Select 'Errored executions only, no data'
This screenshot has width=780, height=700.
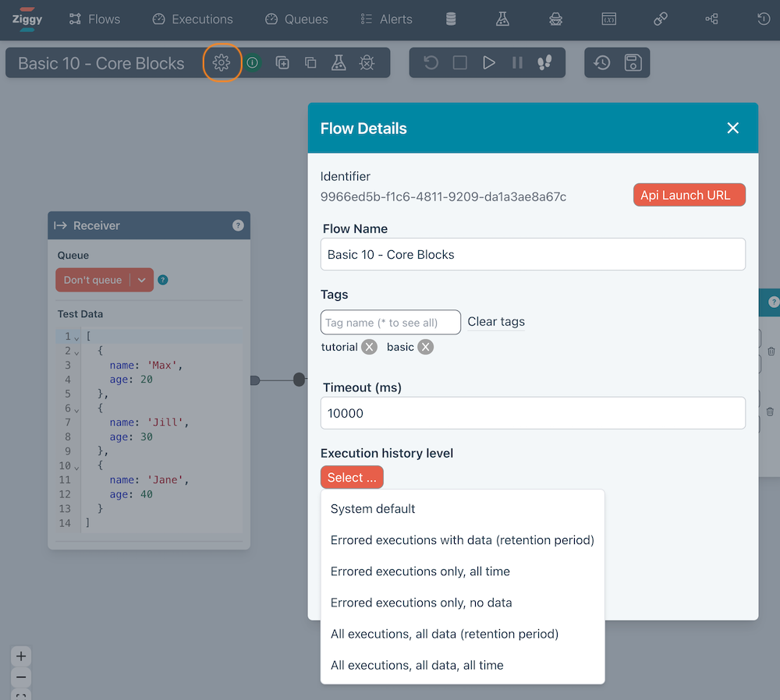pos(421,603)
